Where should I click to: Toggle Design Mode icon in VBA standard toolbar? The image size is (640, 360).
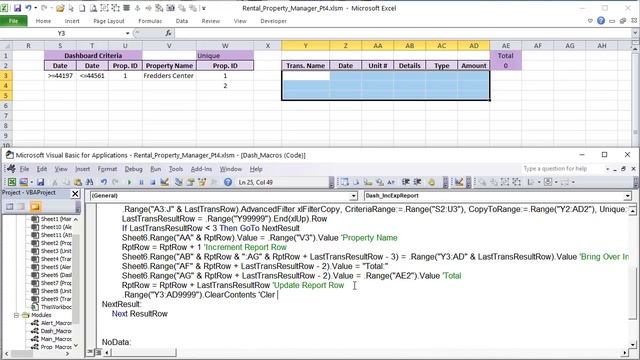[164, 182]
